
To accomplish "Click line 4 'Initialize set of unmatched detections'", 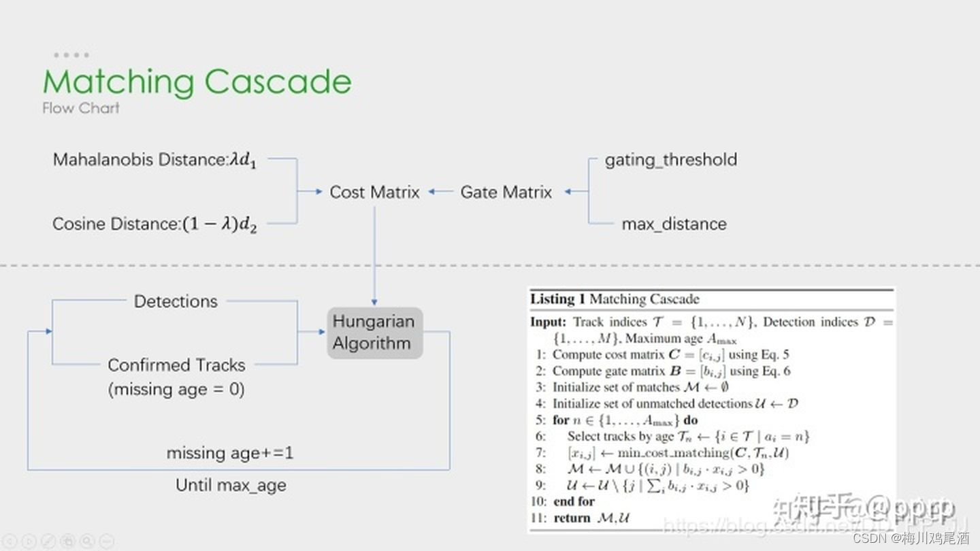I will [x=666, y=403].
